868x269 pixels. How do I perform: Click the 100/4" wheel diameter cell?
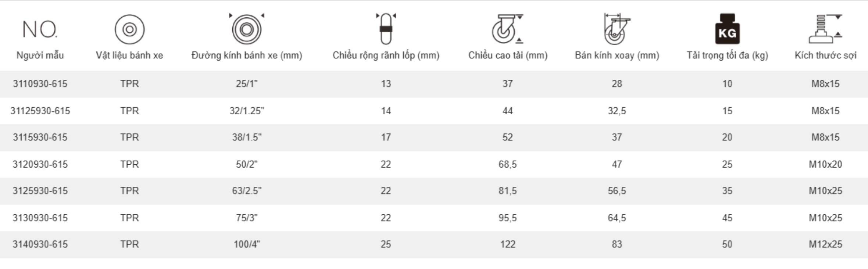coord(247,244)
